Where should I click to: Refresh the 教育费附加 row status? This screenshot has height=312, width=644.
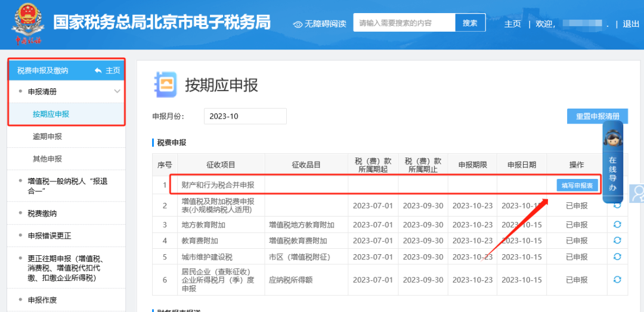(617, 240)
